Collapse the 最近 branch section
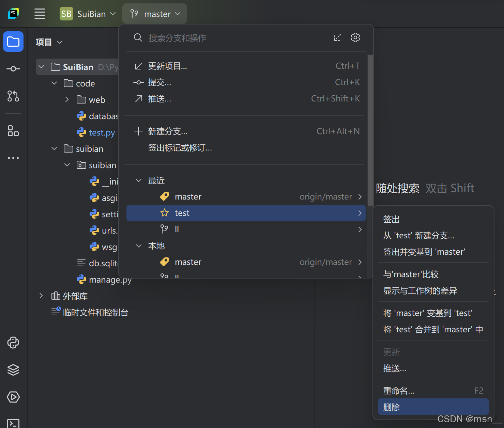 138,180
